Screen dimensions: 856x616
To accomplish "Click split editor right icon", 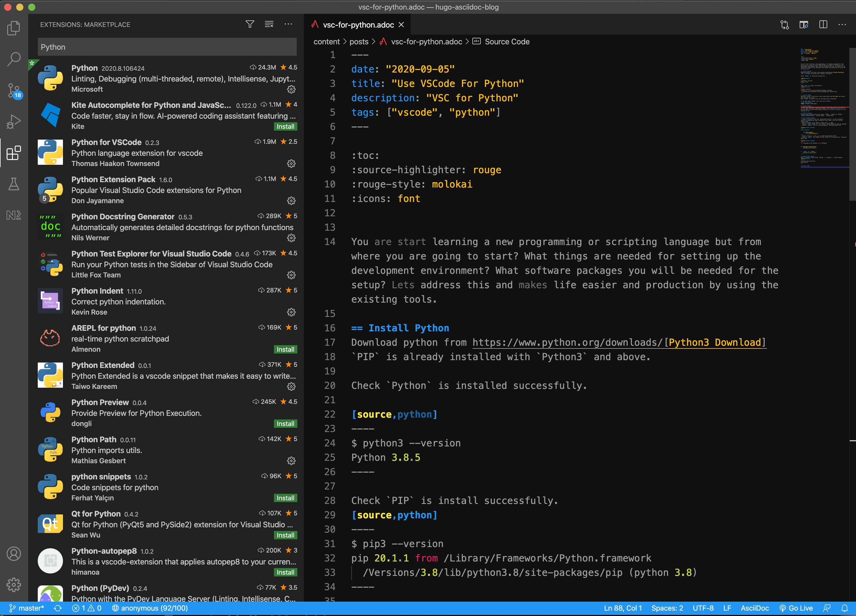I will [823, 25].
